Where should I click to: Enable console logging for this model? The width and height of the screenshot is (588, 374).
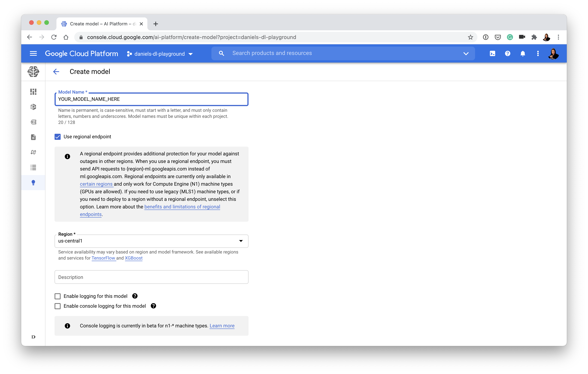(x=58, y=306)
